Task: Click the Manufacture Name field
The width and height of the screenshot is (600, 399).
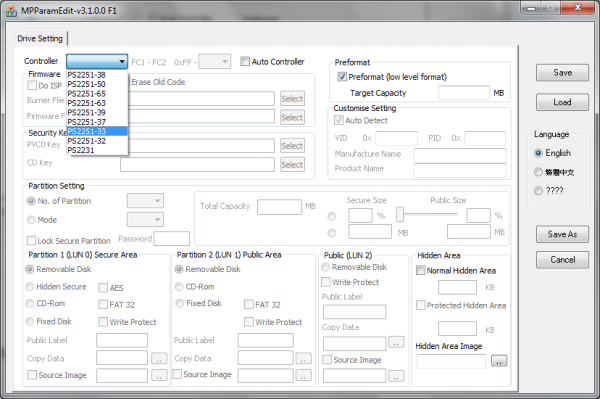Action: (x=460, y=155)
